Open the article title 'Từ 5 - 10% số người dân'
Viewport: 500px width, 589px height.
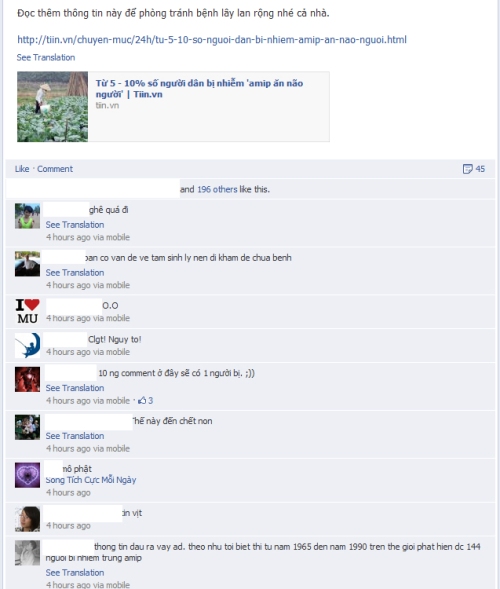(x=199, y=88)
